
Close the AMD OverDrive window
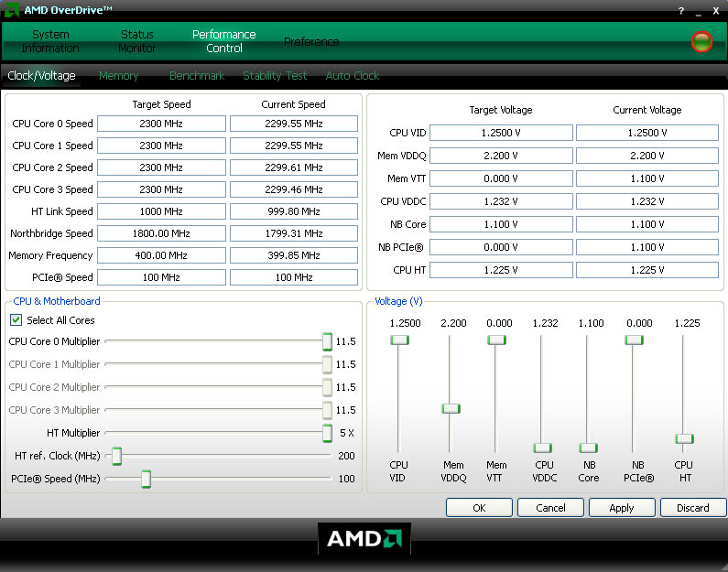coord(716,11)
